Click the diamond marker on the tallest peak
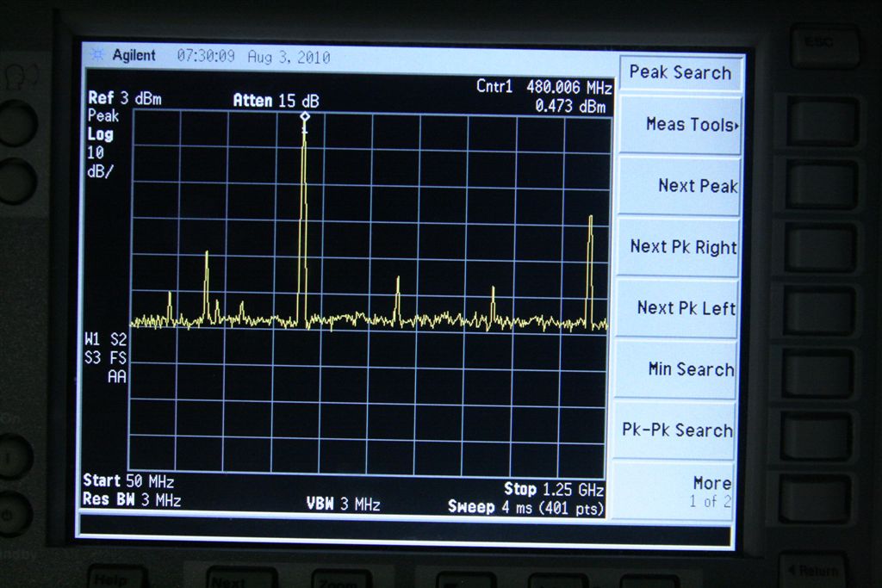The width and height of the screenshot is (882, 588). point(304,116)
